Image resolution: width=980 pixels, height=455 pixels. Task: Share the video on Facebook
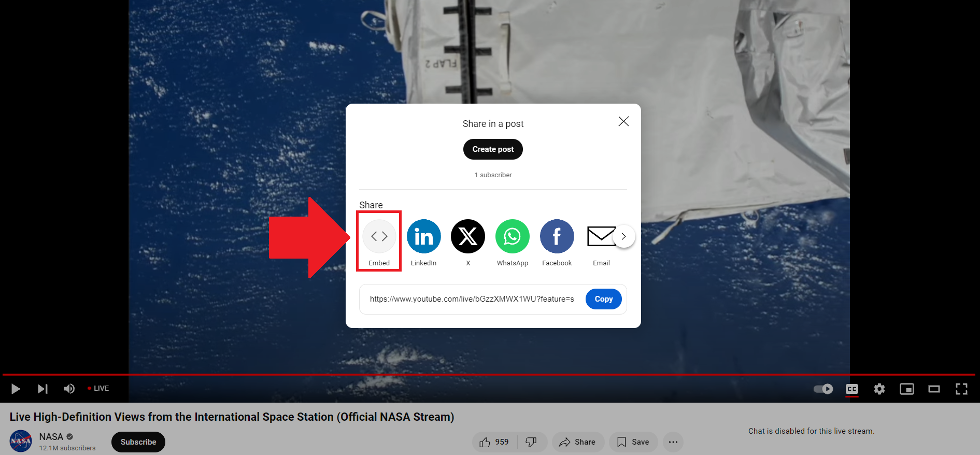click(x=557, y=236)
